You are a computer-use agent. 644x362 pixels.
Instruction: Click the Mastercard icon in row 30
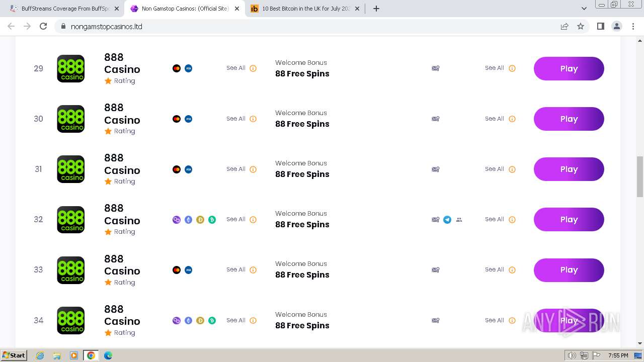pyautogui.click(x=177, y=119)
